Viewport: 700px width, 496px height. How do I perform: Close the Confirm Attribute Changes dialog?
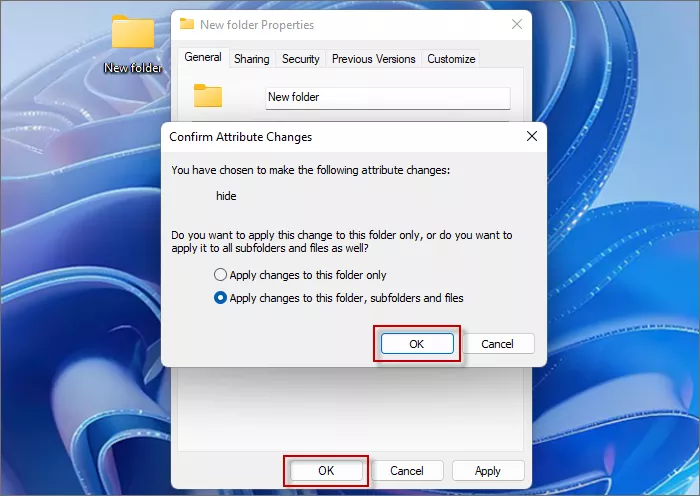pos(532,136)
